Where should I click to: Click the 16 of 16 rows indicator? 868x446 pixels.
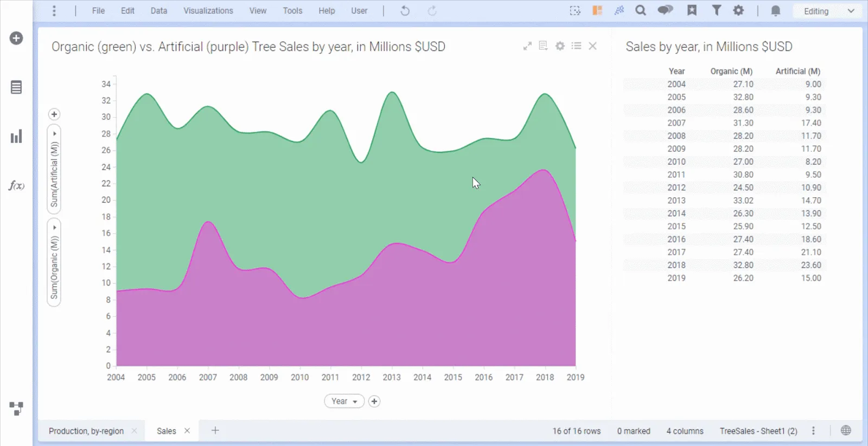(x=577, y=431)
